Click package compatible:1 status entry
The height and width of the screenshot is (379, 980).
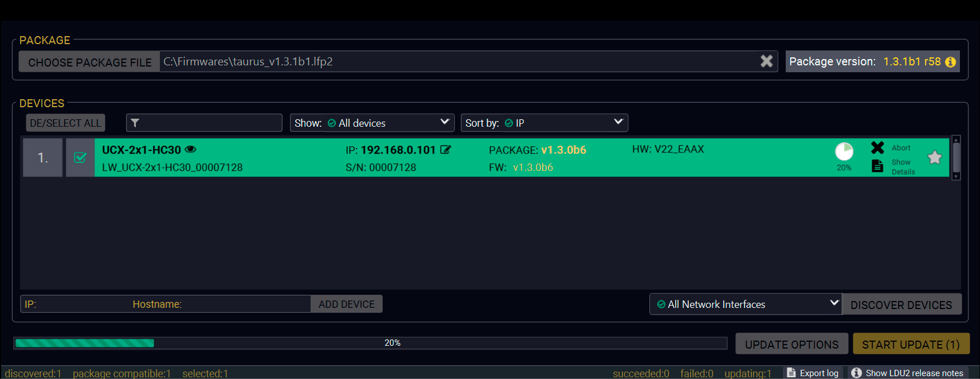121,373
